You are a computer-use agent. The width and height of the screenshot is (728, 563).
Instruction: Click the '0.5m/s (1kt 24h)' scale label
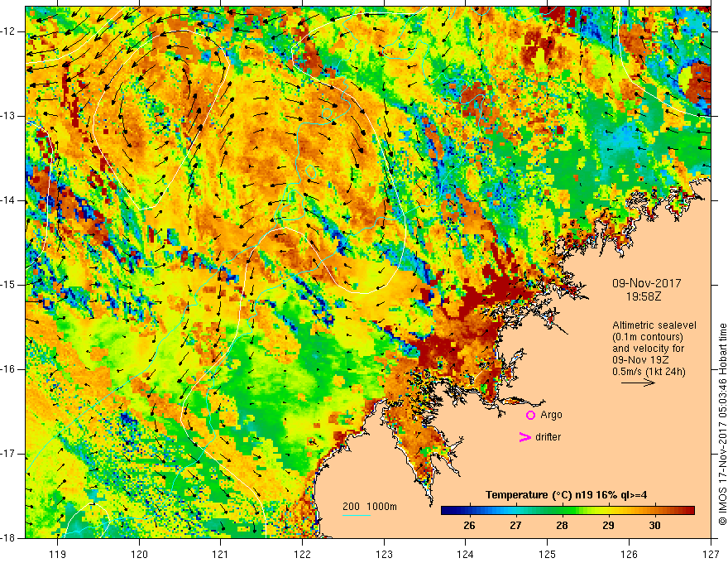649,372
